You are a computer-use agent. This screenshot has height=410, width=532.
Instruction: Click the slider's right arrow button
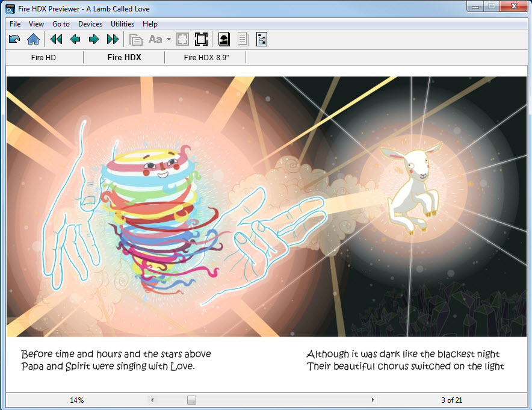tap(373, 400)
